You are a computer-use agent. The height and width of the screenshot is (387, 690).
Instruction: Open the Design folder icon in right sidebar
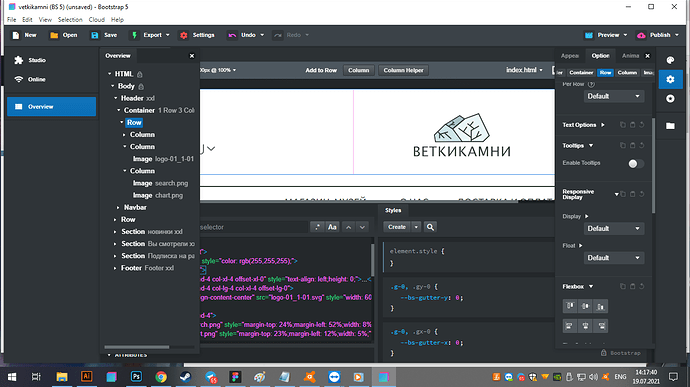pos(670,126)
